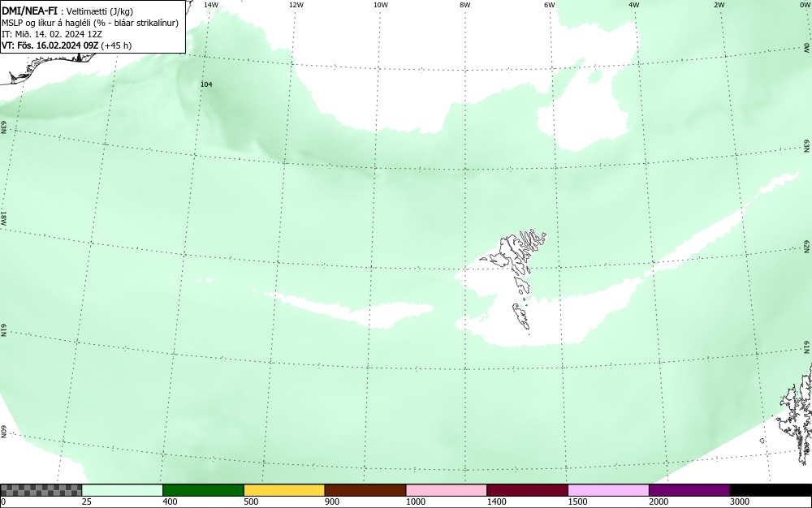The height and width of the screenshot is (508, 812).
Task: Click the "25" legend value
Action: tap(87, 502)
